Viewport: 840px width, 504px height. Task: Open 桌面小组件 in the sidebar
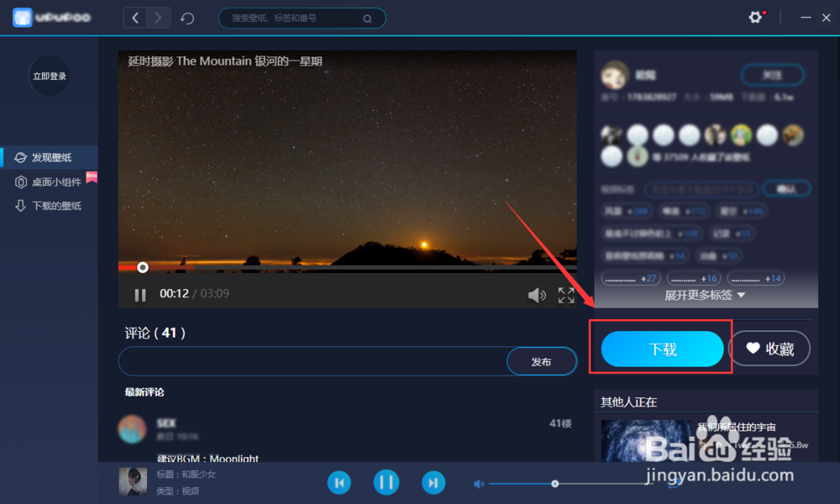(50, 181)
